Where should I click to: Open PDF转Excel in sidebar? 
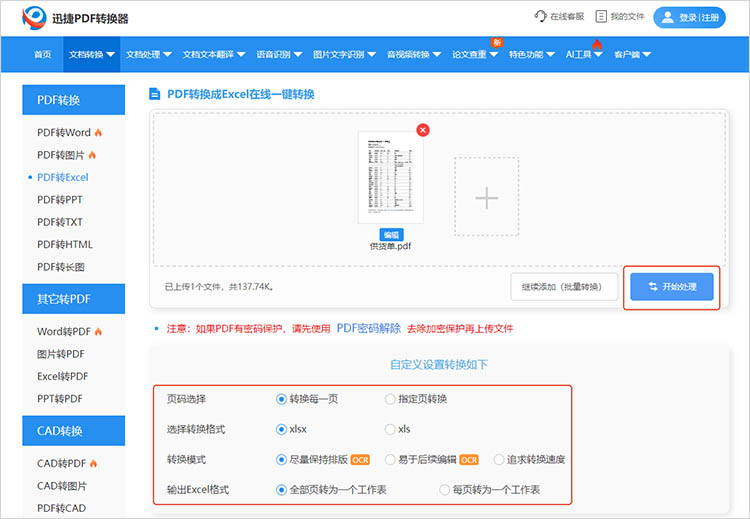click(x=63, y=177)
